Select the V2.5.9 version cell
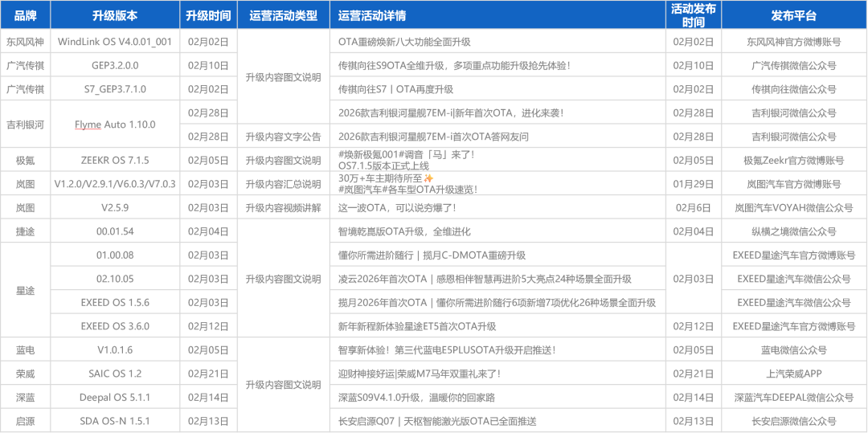Viewport: 868px width, 433px height. pos(115,208)
